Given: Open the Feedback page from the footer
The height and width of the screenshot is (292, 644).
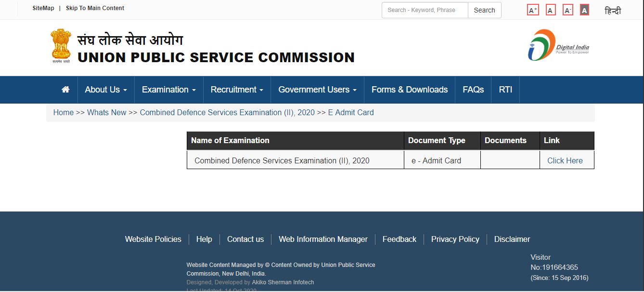Looking at the screenshot, I should point(399,239).
